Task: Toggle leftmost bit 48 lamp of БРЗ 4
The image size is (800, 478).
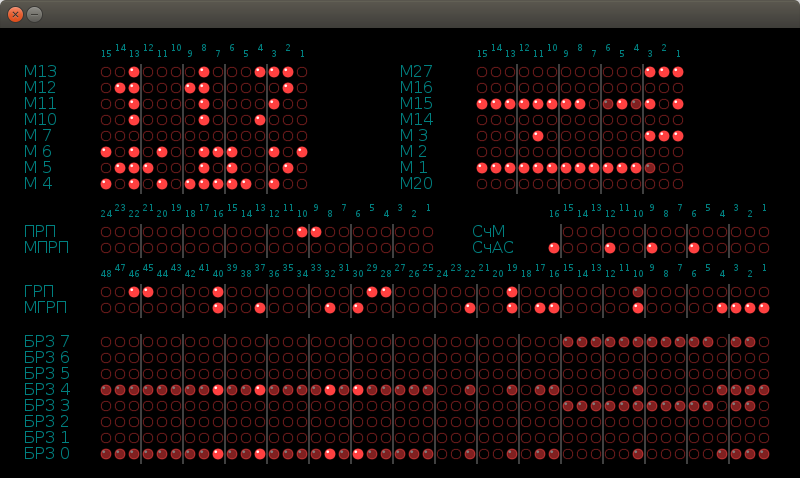Action: pos(106,390)
